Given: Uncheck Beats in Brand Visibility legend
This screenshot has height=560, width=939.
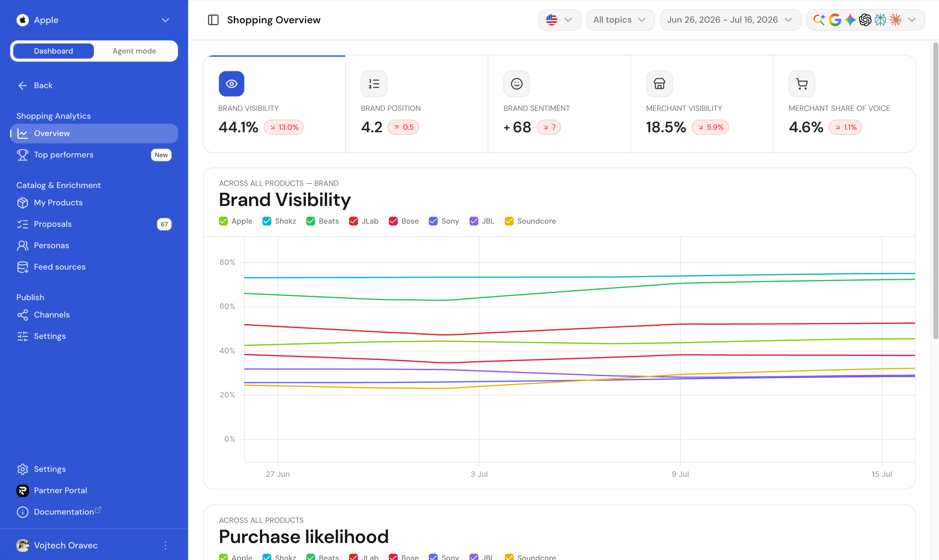Looking at the screenshot, I should [x=311, y=221].
